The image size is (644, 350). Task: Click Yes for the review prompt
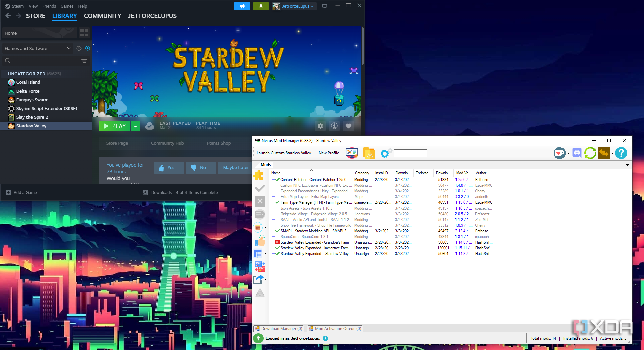point(169,168)
